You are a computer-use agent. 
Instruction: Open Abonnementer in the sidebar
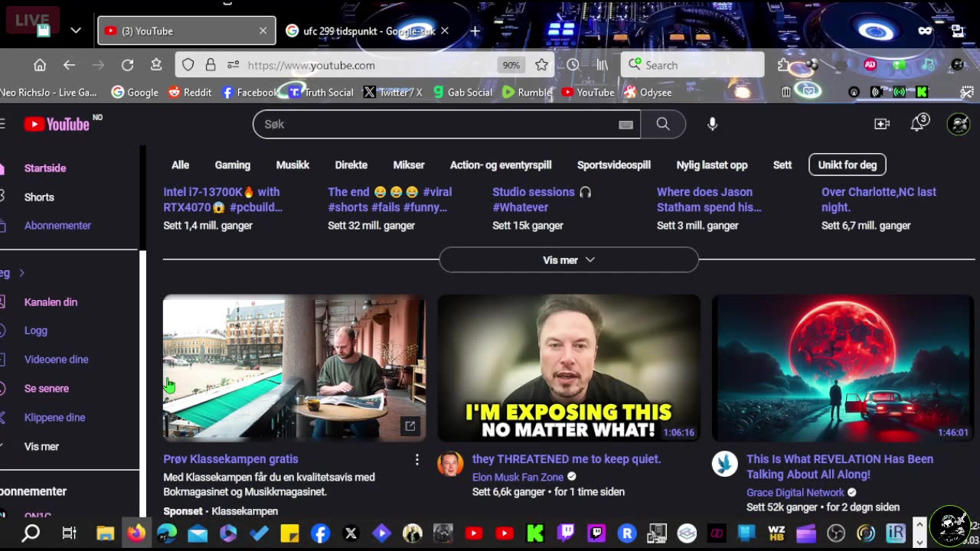57,226
